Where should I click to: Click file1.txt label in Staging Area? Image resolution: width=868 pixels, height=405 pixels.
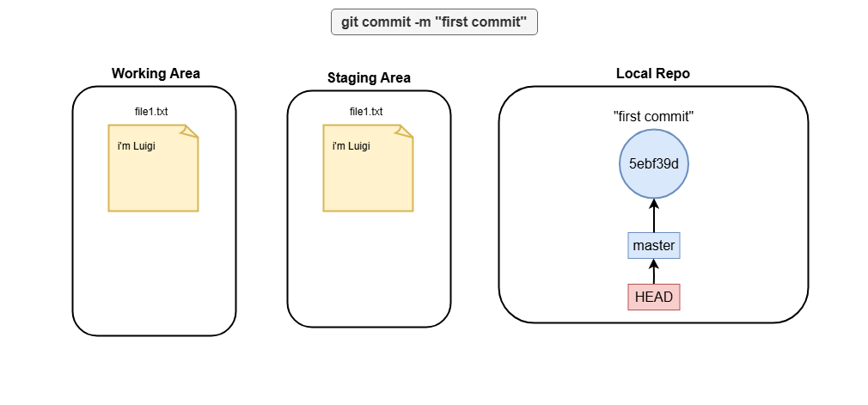366,112
